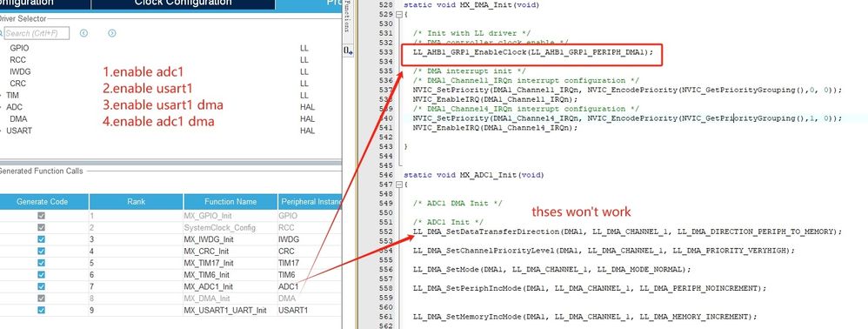
Task: Toggle Generate Code checkbox for MX_GPIO_Init
Action: (41, 216)
